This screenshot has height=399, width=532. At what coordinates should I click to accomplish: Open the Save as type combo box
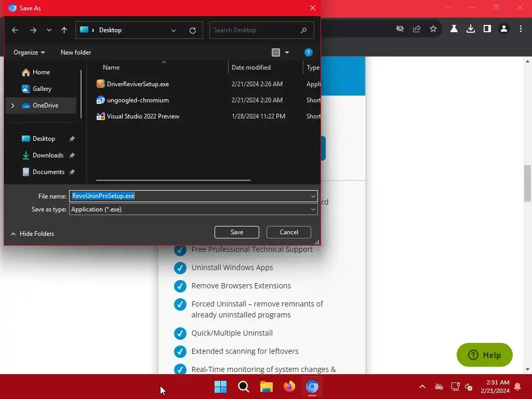193,209
